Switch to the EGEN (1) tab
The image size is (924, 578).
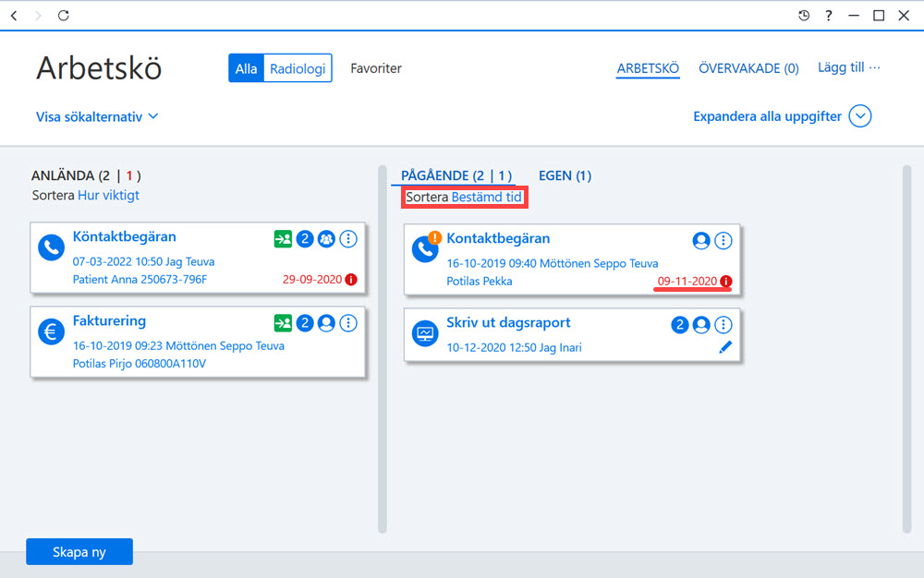point(565,175)
